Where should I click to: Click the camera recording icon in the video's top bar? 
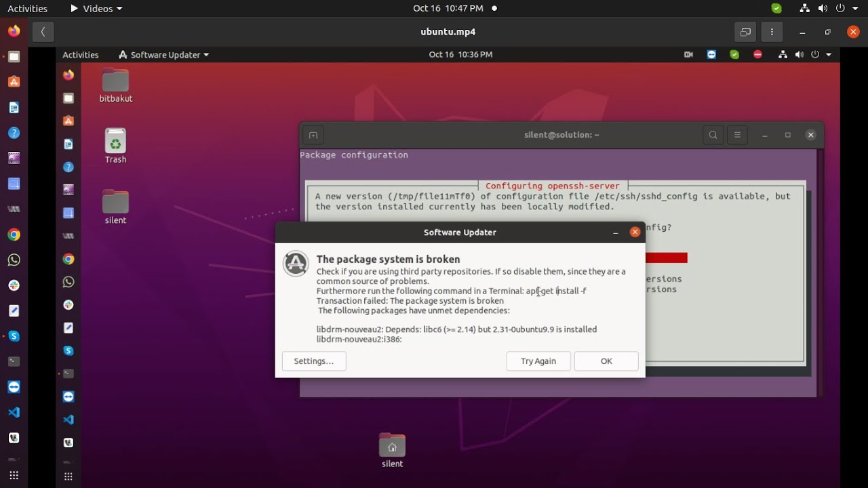pos(688,55)
